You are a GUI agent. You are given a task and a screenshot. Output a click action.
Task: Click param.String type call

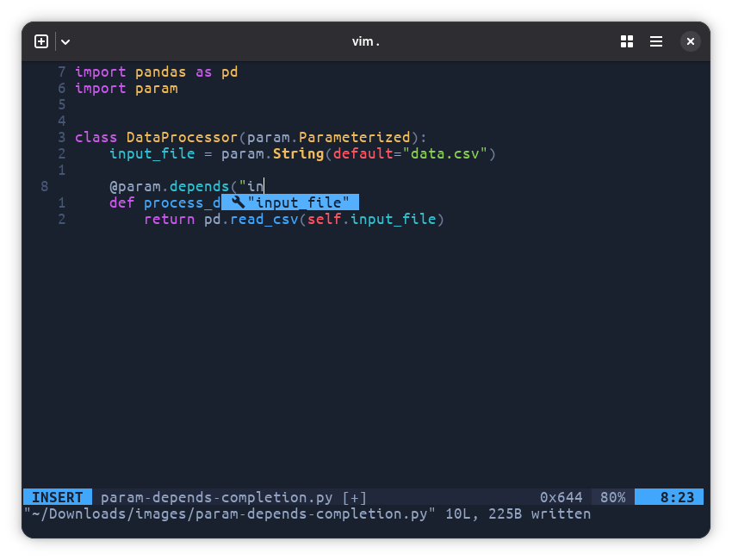pyautogui.click(x=273, y=153)
